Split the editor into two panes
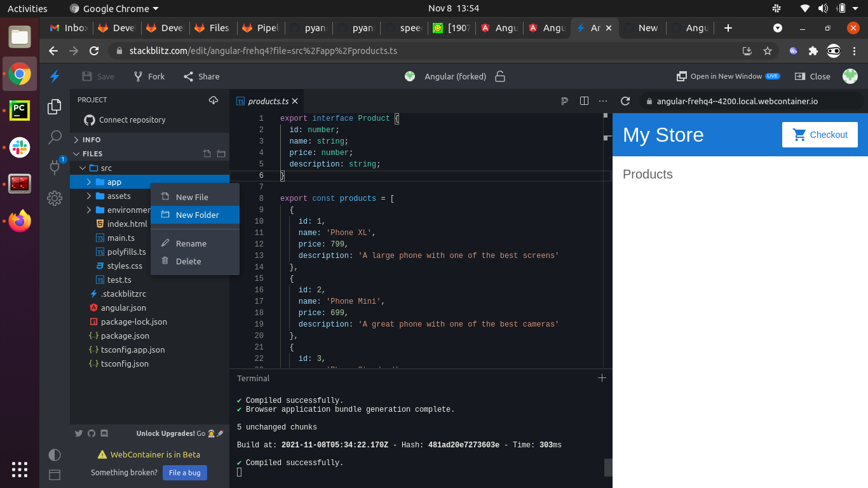This screenshot has width=868, height=488. (584, 100)
